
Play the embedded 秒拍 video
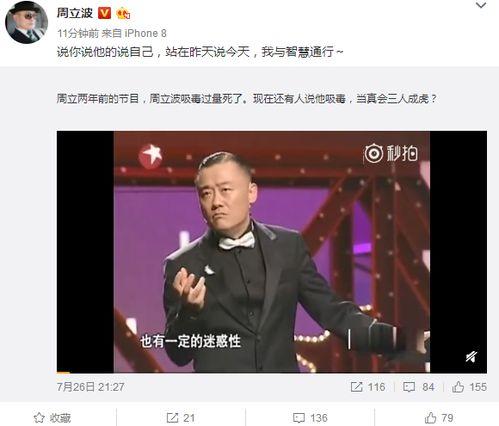272,252
